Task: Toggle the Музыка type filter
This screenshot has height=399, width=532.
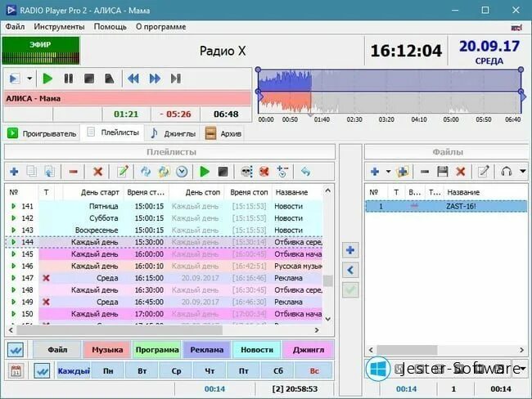Action: tap(107, 350)
